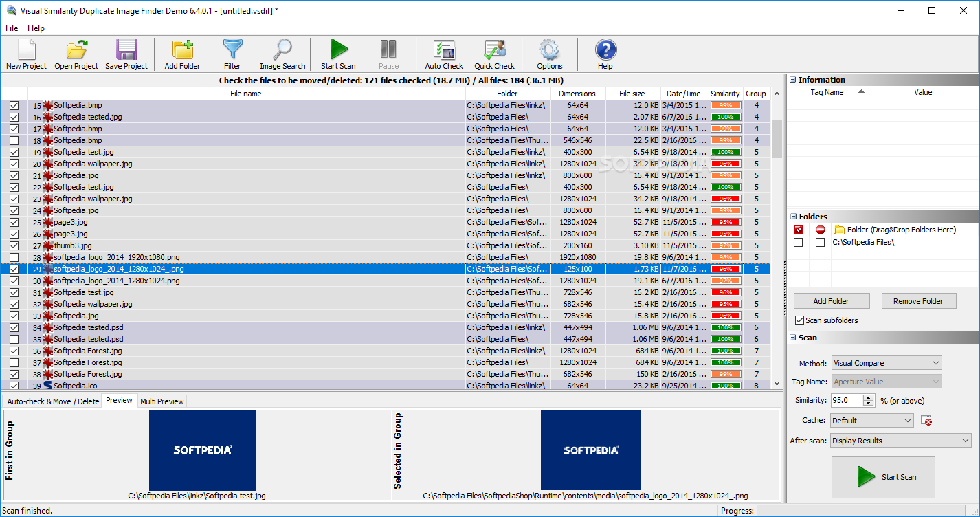Click First in Group preview thumbnail
Screen dimensions: 980x517
[203, 450]
